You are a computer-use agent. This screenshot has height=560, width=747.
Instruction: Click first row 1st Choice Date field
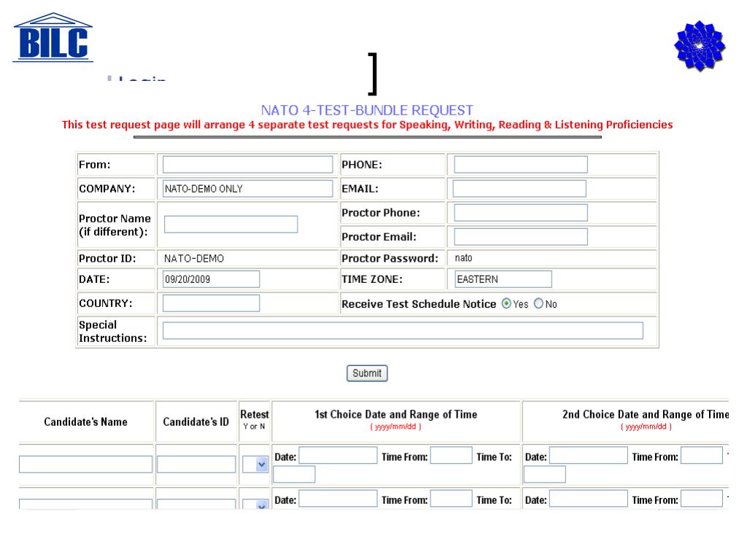338,455
